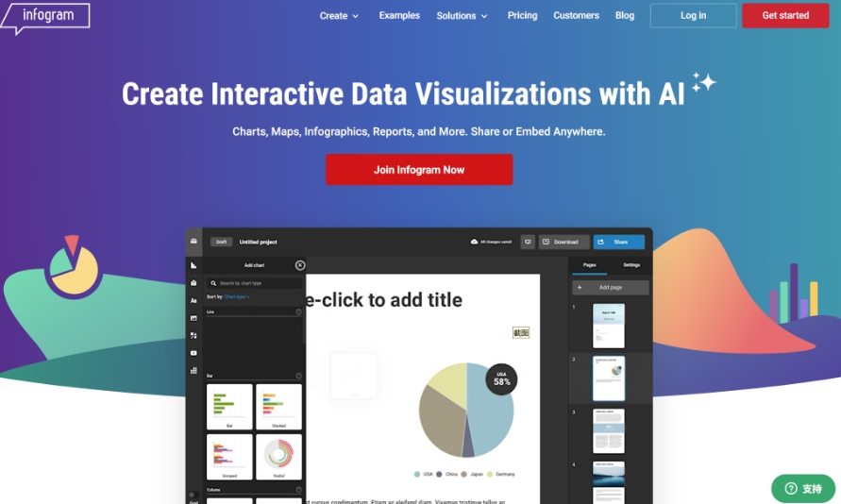The height and width of the screenshot is (504, 841).
Task: Close the Add chart panel
Action: [300, 265]
